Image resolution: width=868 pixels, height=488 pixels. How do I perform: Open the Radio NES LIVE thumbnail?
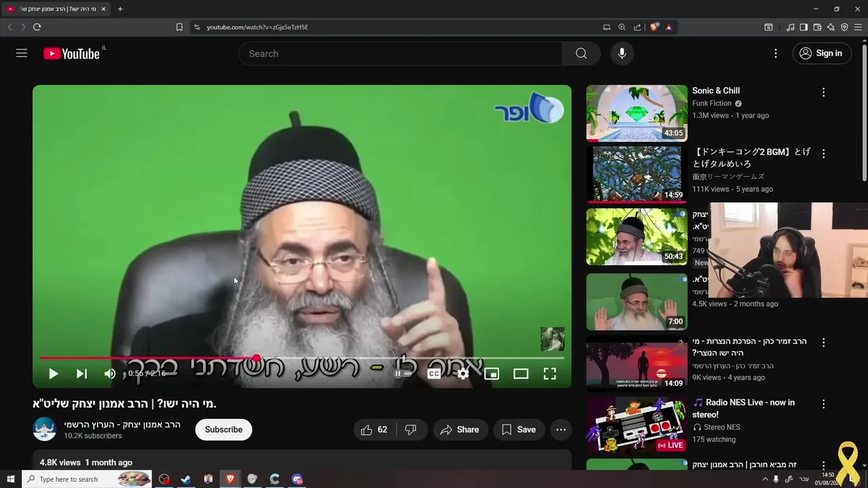point(637,425)
